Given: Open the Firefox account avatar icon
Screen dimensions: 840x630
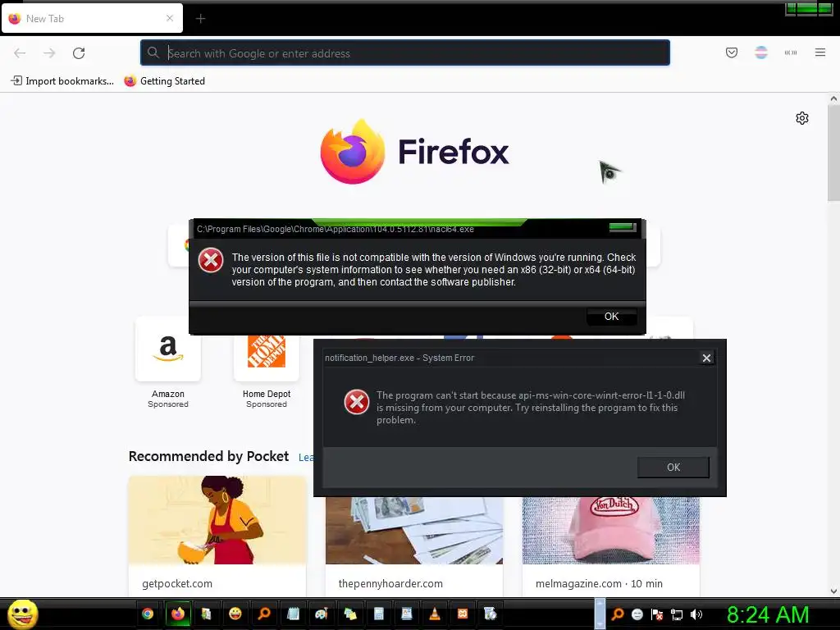Looking at the screenshot, I should (760, 52).
